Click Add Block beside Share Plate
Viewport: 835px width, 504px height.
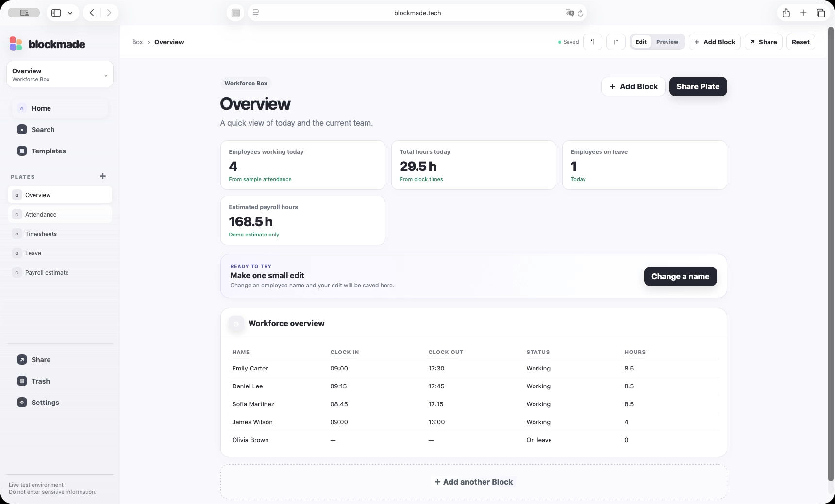(633, 86)
